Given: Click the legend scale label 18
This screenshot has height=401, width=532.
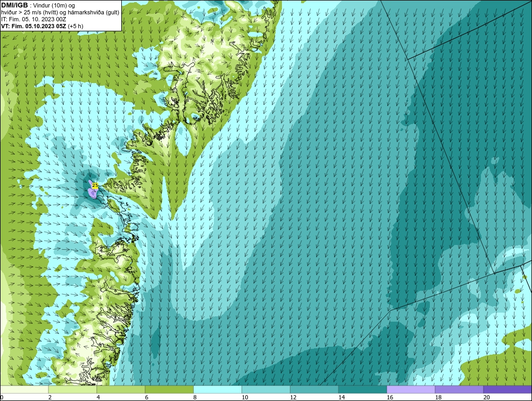Looking at the screenshot, I should pos(438,397).
